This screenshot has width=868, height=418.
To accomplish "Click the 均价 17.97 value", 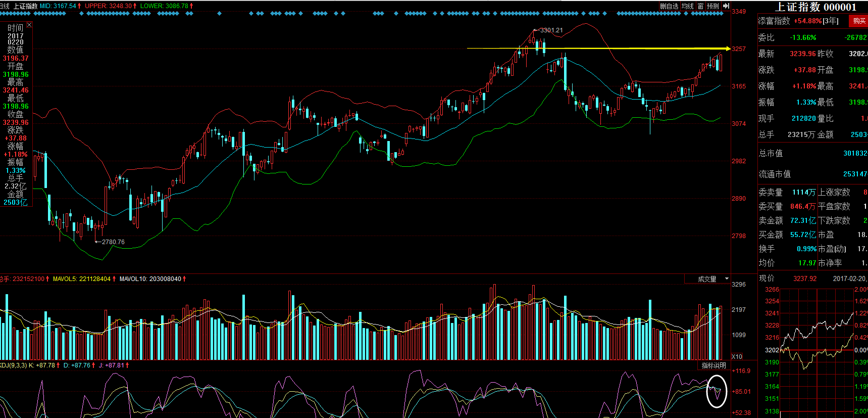I will (x=807, y=263).
